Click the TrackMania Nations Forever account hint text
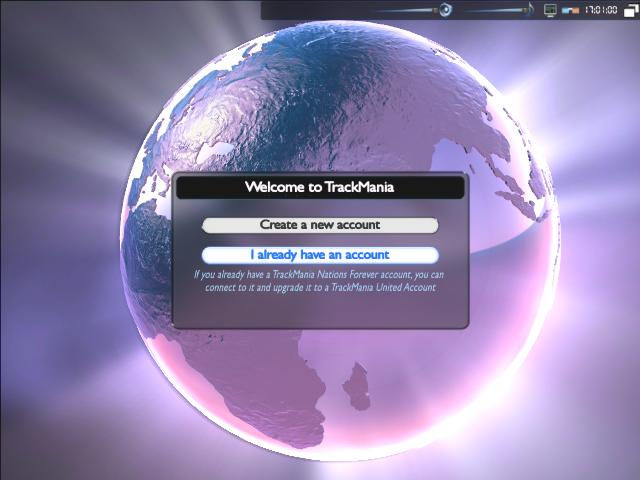Viewport: 640px width, 480px height. click(x=319, y=281)
